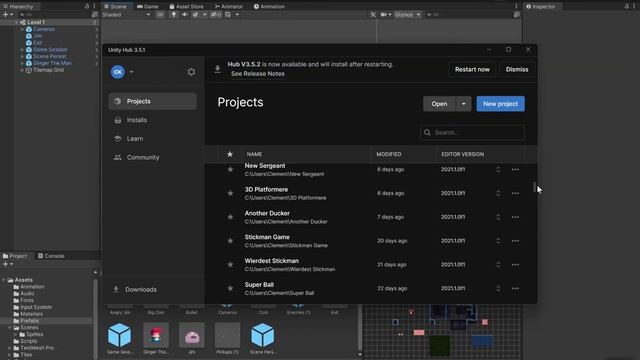Open the Stickman Game project

click(x=267, y=237)
